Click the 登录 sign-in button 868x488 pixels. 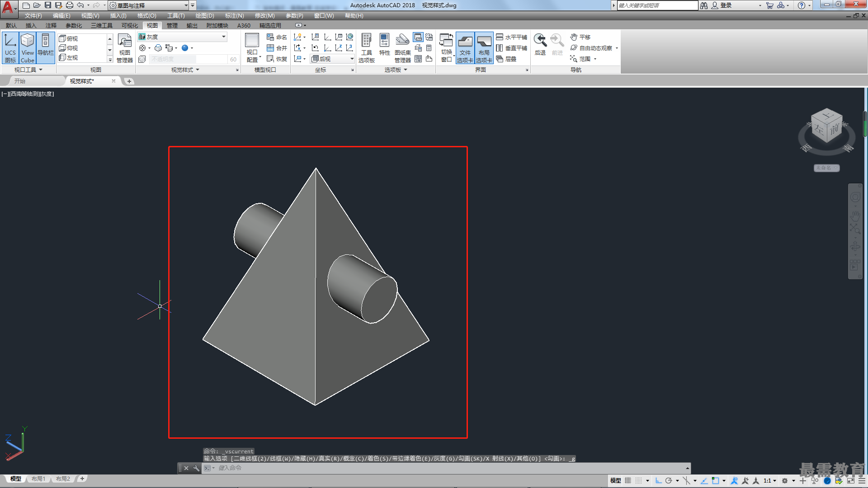(722, 5)
